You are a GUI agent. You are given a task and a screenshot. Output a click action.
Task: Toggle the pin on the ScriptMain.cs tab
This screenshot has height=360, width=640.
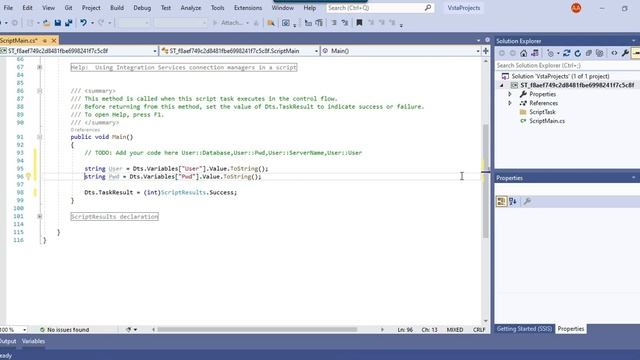(45, 40)
